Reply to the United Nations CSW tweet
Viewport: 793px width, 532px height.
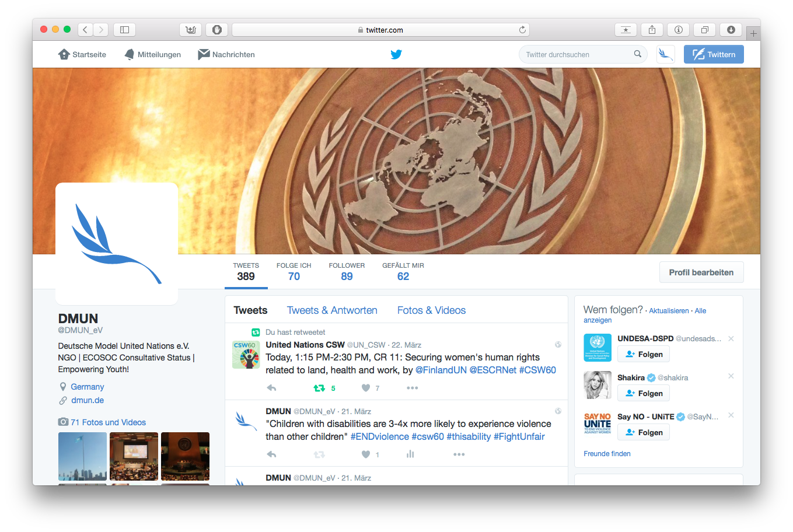[271, 388]
